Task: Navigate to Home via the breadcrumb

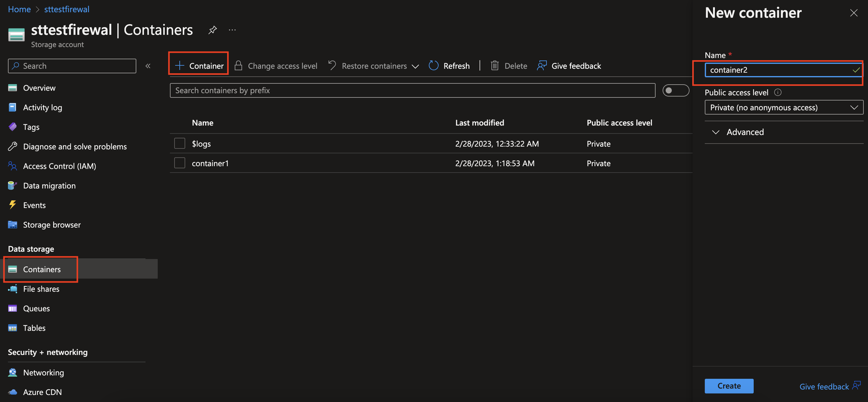Action: tap(19, 9)
